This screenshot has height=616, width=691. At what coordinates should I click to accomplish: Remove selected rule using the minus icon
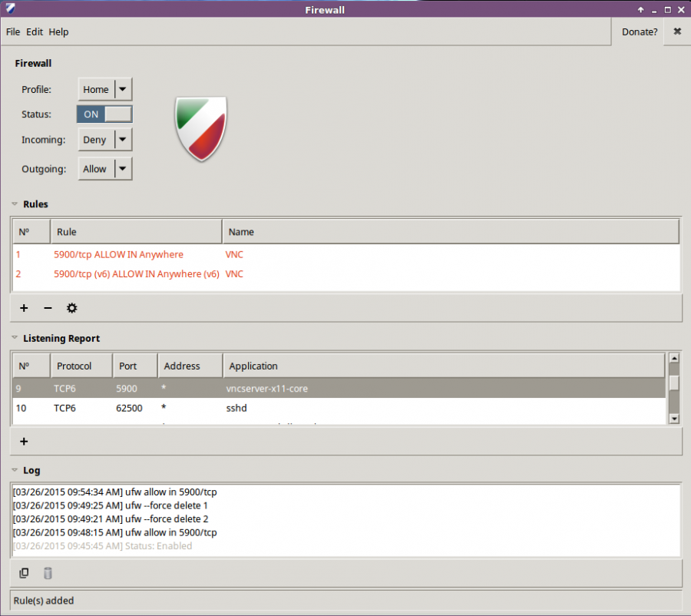pos(48,307)
